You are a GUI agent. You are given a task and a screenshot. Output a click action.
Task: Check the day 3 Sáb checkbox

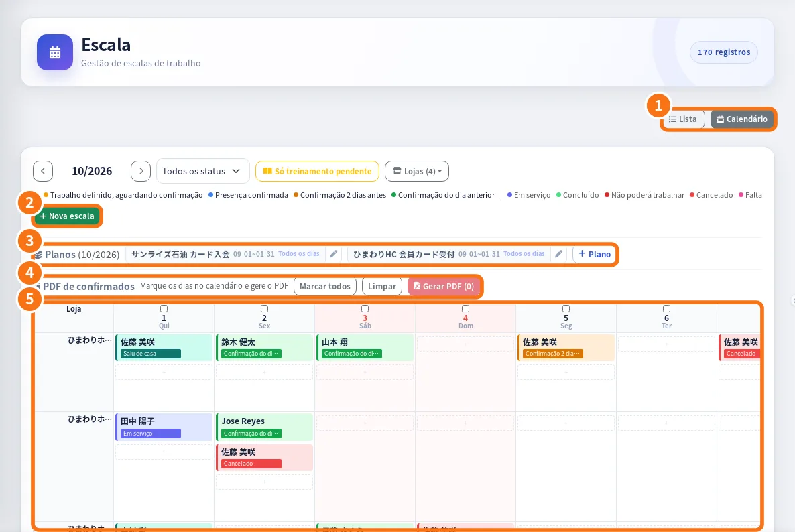pyautogui.click(x=365, y=309)
